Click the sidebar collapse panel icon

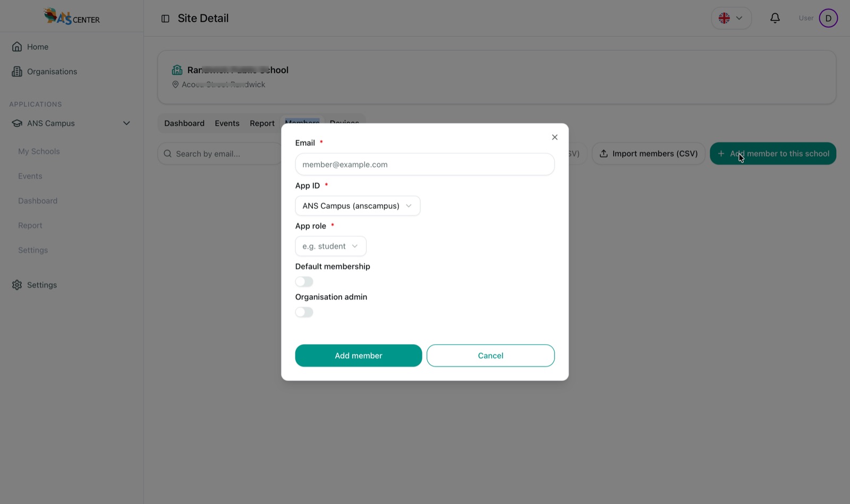pos(165,19)
